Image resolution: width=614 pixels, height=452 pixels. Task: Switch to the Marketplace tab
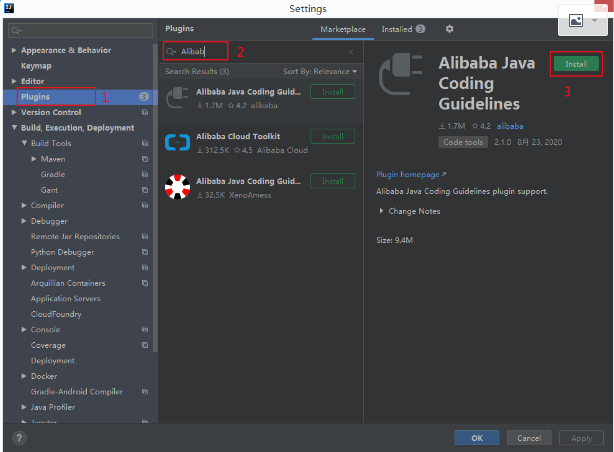[x=343, y=29]
